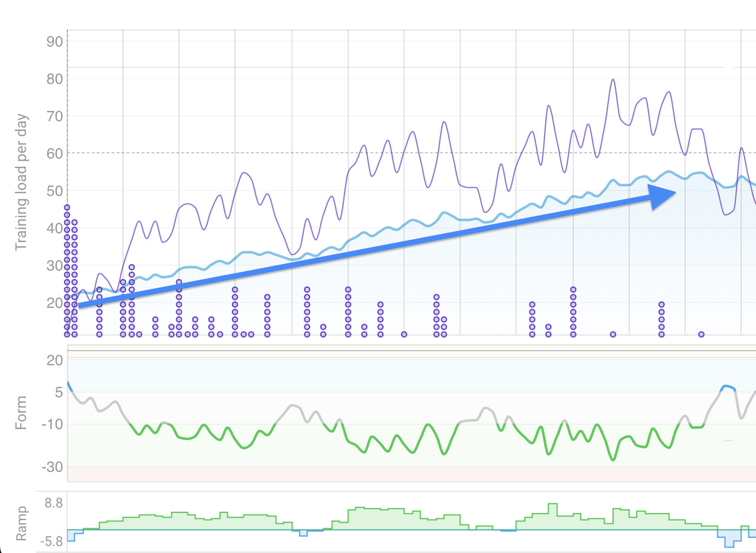Click the '8.8' ramp axis label
The height and width of the screenshot is (553, 756).
(x=53, y=503)
